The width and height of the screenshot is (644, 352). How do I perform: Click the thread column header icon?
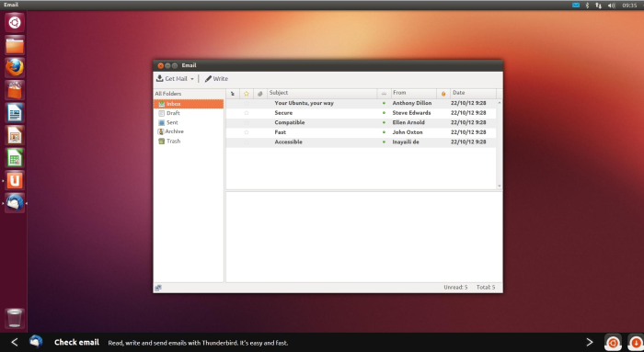point(233,94)
